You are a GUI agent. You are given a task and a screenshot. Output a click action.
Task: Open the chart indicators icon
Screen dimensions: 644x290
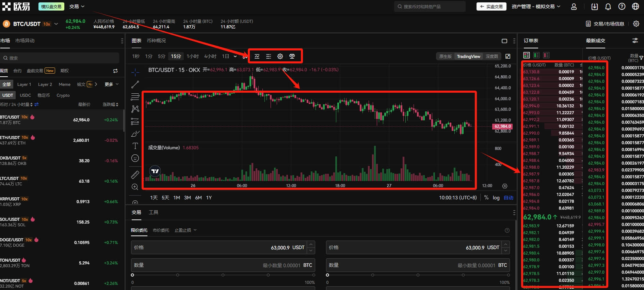coord(257,56)
